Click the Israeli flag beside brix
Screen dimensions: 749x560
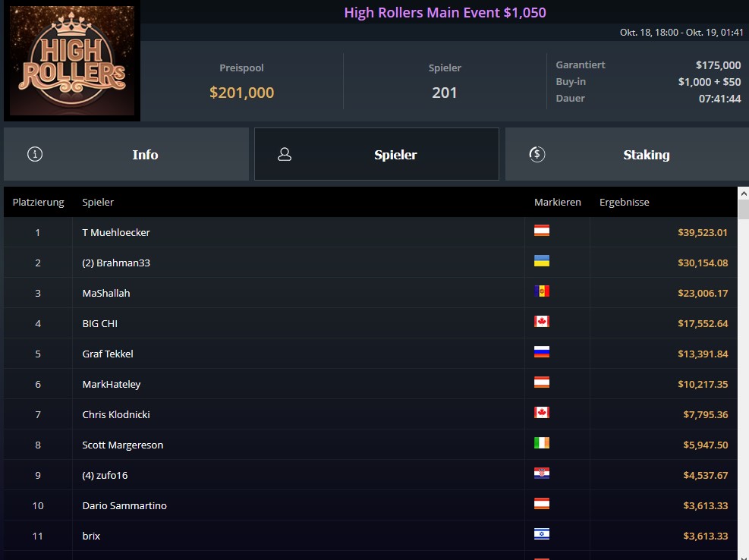(x=542, y=534)
